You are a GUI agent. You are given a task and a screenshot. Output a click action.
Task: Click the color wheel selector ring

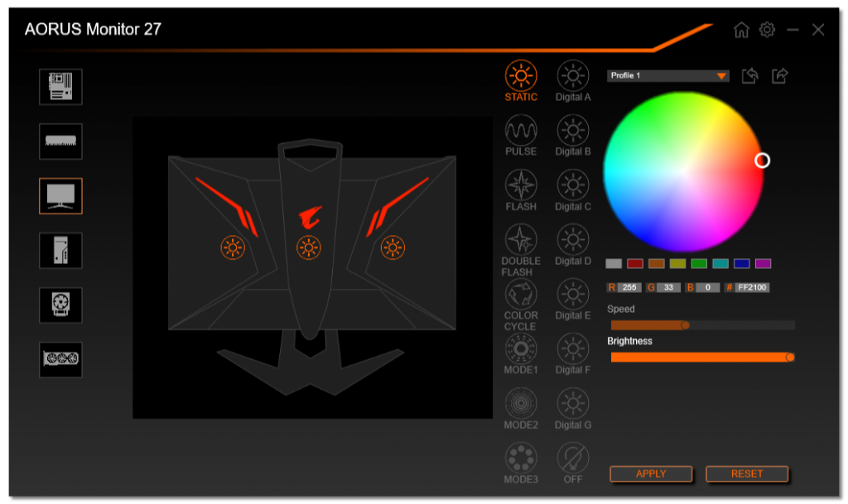coord(762,161)
